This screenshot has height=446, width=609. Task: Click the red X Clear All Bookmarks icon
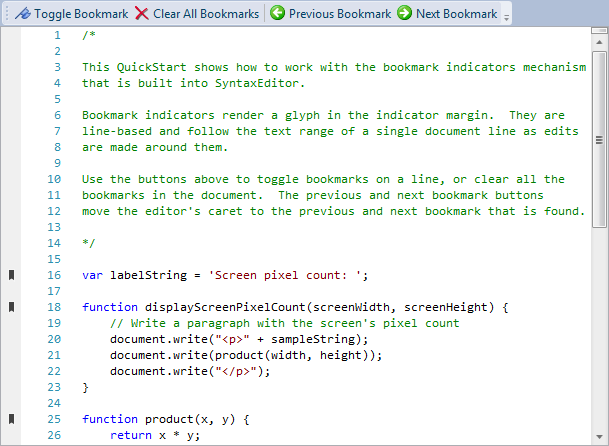(142, 14)
